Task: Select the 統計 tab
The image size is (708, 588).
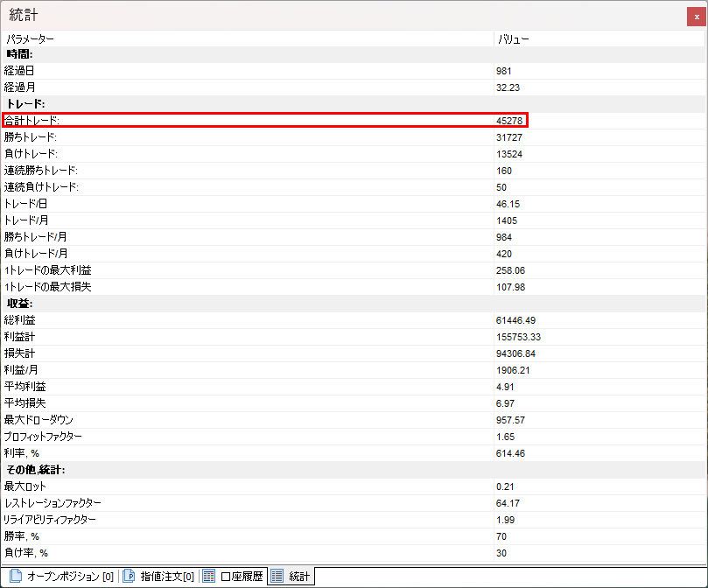Action: coord(291,577)
